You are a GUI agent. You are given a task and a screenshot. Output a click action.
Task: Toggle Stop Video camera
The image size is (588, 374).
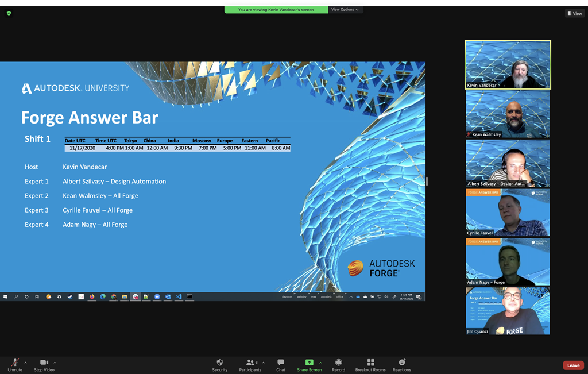tap(44, 364)
